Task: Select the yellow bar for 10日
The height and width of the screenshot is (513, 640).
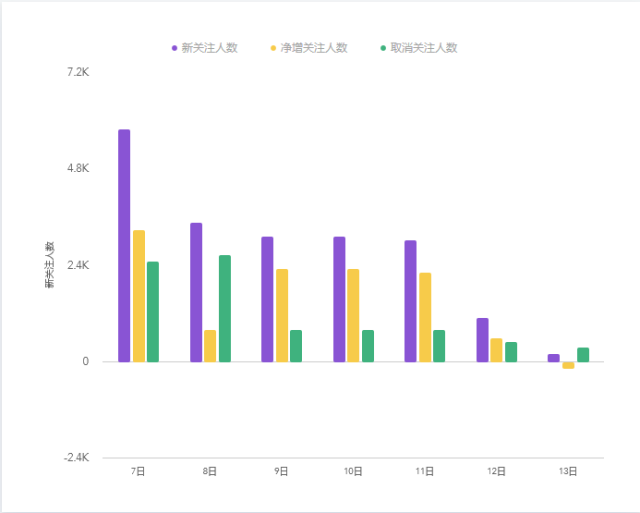Action: [353, 315]
